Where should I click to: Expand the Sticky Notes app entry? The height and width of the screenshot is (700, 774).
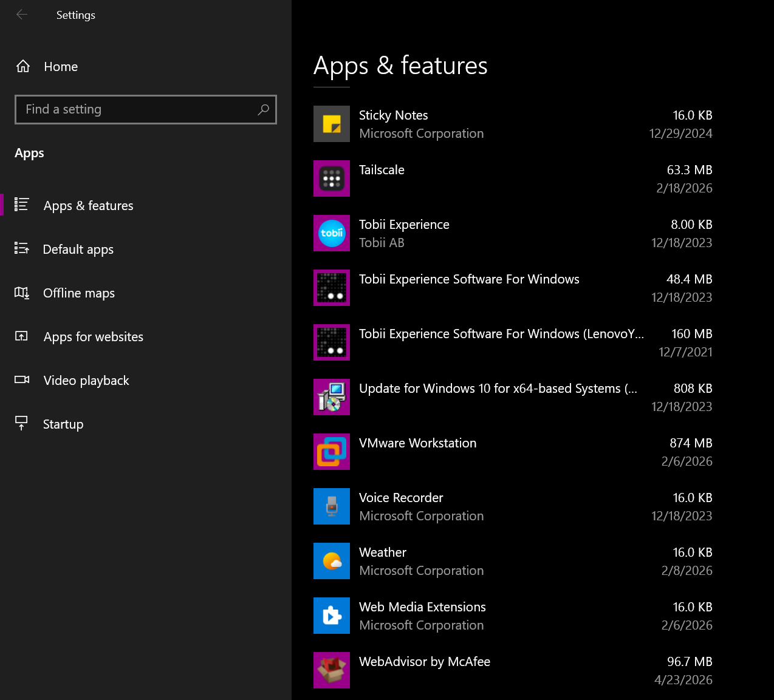(516, 123)
